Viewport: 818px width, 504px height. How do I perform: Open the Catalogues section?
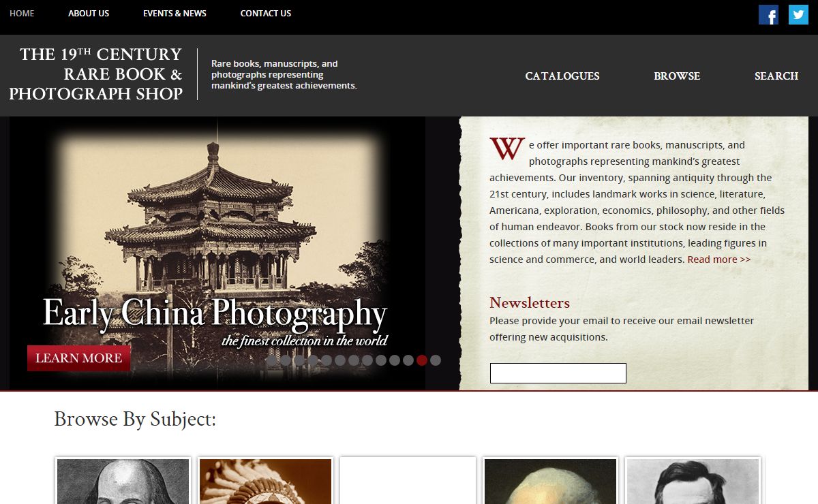[x=562, y=76]
